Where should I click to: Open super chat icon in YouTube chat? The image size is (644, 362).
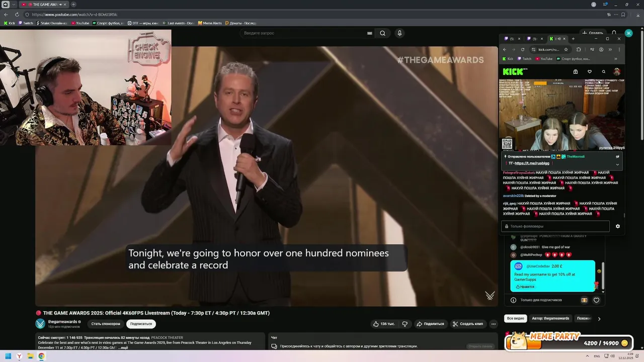click(x=584, y=300)
